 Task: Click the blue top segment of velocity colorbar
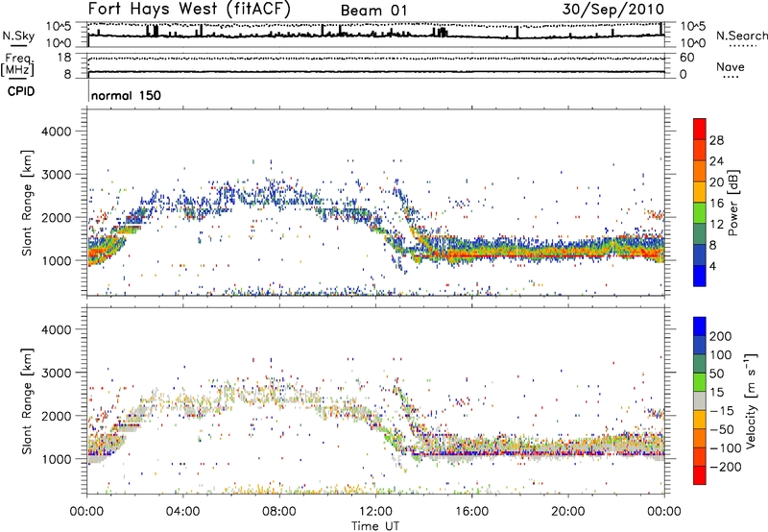(700, 326)
